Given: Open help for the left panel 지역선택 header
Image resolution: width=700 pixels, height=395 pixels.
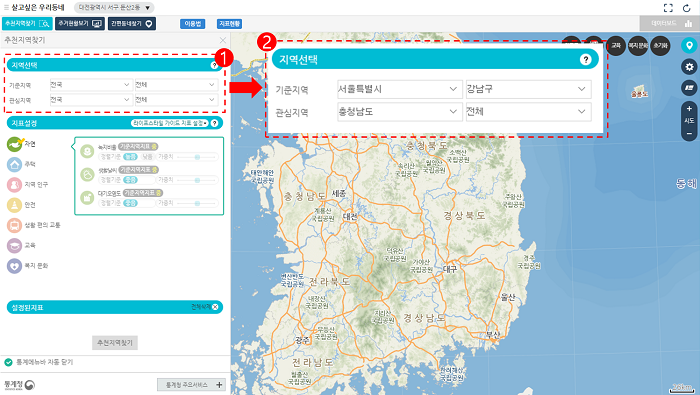Looking at the screenshot, I should tap(214, 65).
